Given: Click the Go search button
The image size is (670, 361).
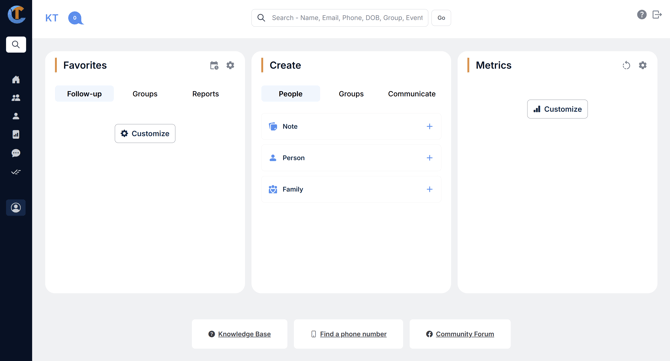Looking at the screenshot, I should 441,18.
